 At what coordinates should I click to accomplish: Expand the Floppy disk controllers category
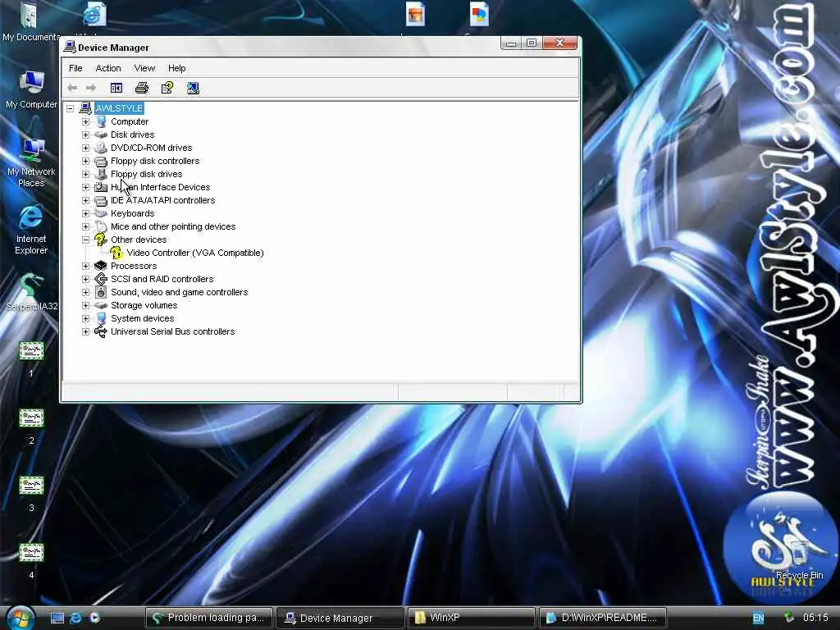85,161
